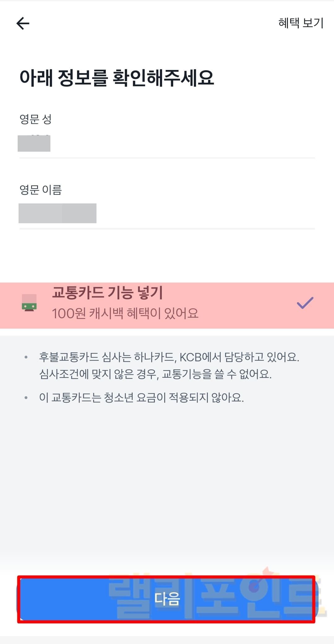Tap the 영문 성 label
This screenshot has height=644, width=334.
coord(36,119)
